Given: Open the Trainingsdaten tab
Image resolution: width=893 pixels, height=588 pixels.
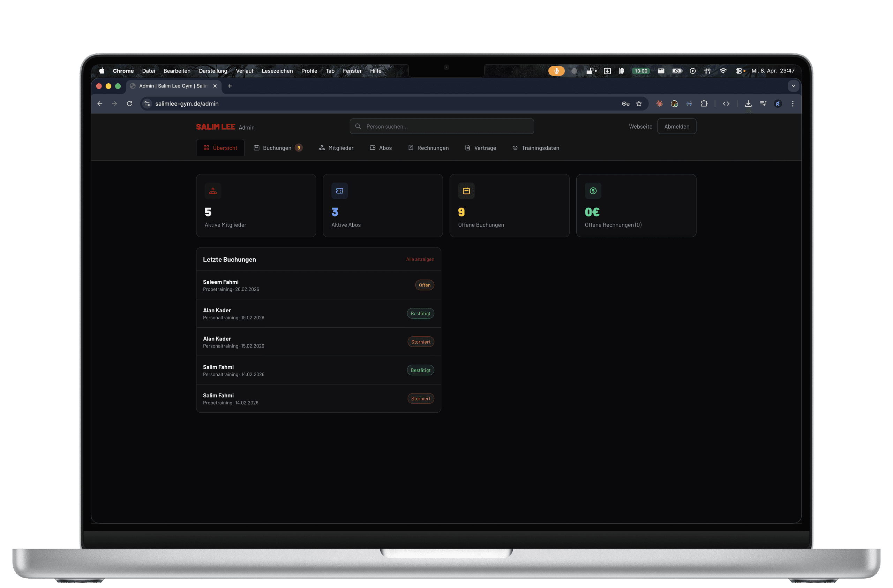Looking at the screenshot, I should [x=535, y=148].
